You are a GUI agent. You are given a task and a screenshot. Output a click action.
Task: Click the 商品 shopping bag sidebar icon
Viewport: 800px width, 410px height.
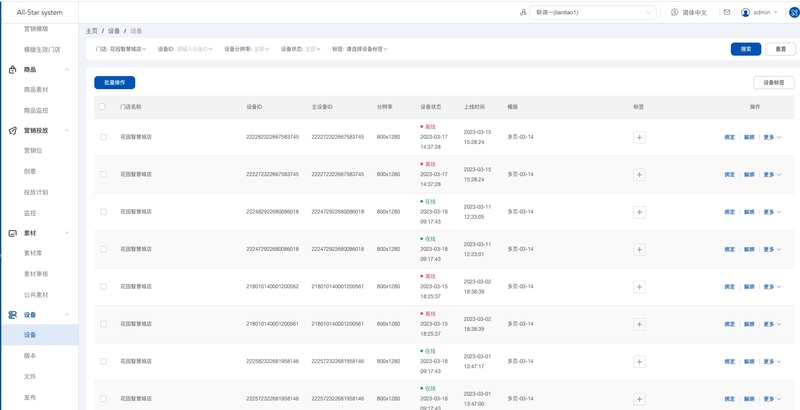click(x=13, y=70)
